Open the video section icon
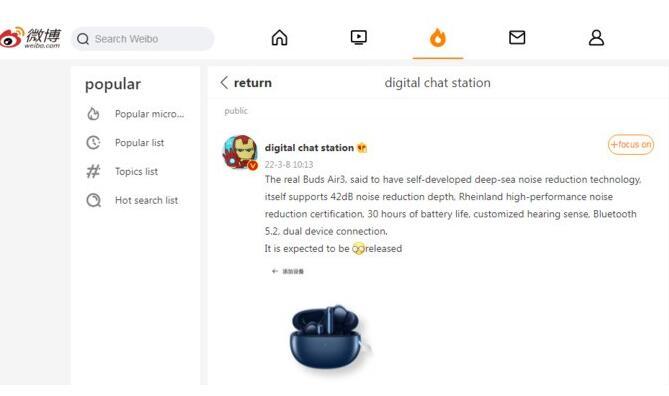669x396 pixels. (x=358, y=38)
